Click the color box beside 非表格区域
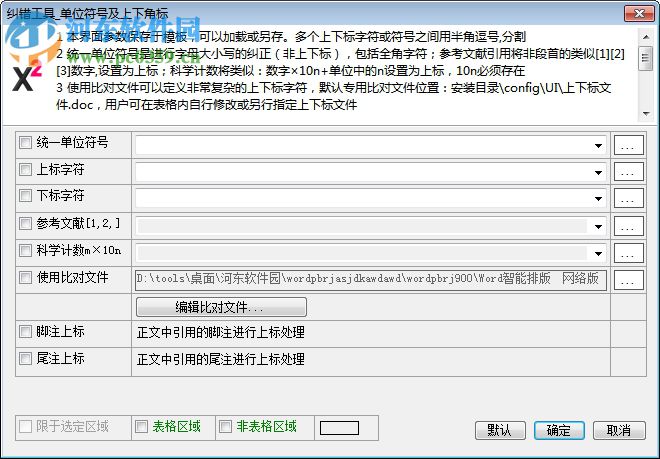The height and width of the screenshot is (459, 660). tap(339, 428)
